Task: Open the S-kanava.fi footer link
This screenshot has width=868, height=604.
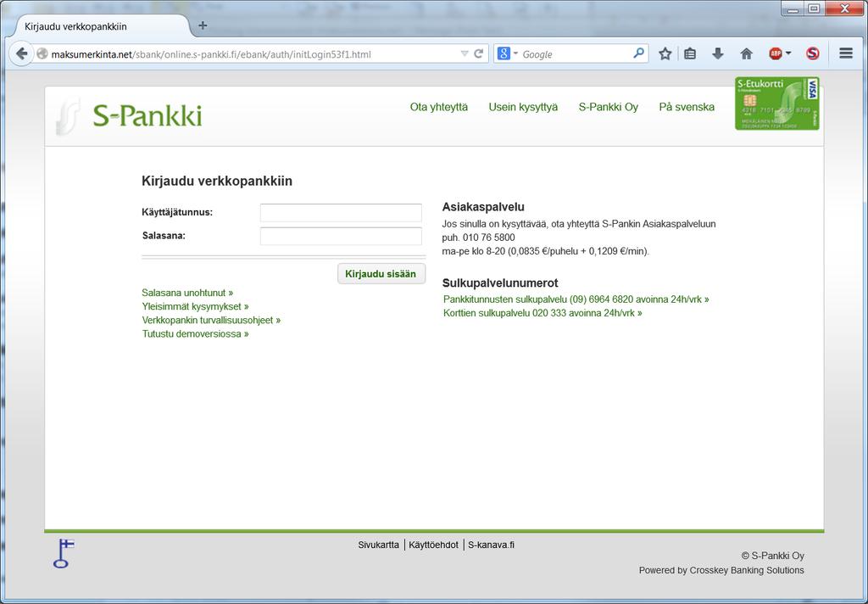Action: pos(491,545)
